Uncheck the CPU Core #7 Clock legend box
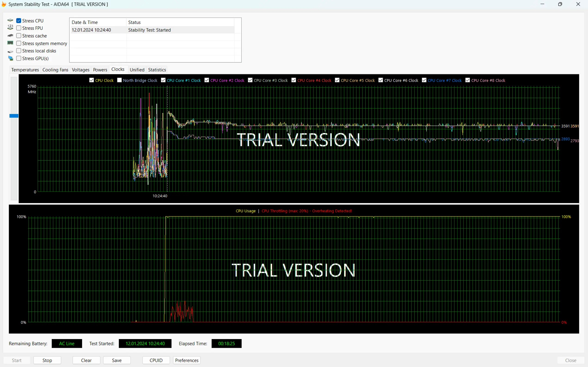The width and height of the screenshot is (588, 367). pyautogui.click(x=424, y=80)
